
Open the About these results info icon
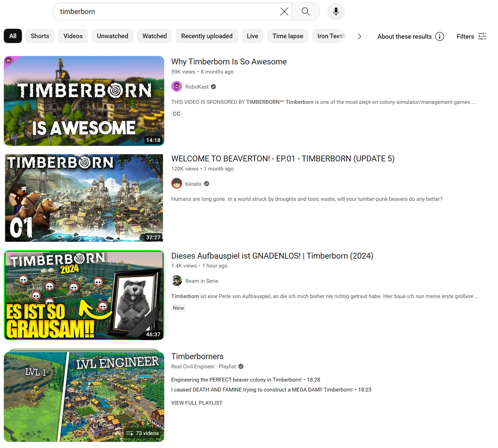[440, 37]
